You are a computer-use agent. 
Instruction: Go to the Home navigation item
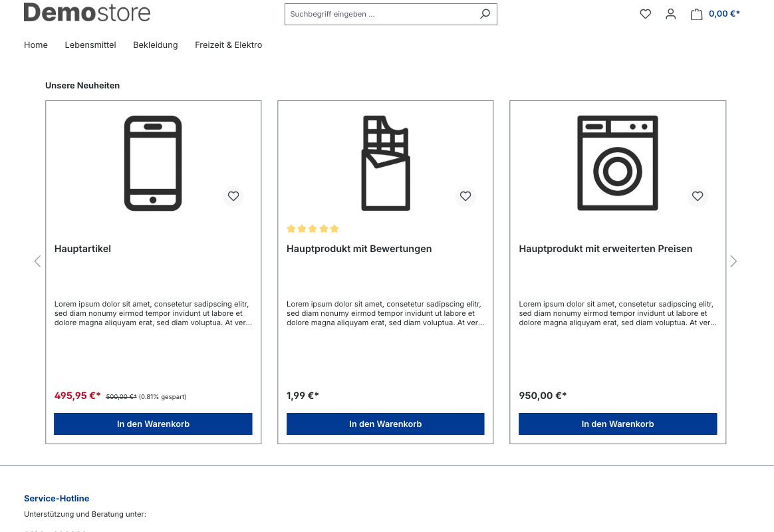36,45
